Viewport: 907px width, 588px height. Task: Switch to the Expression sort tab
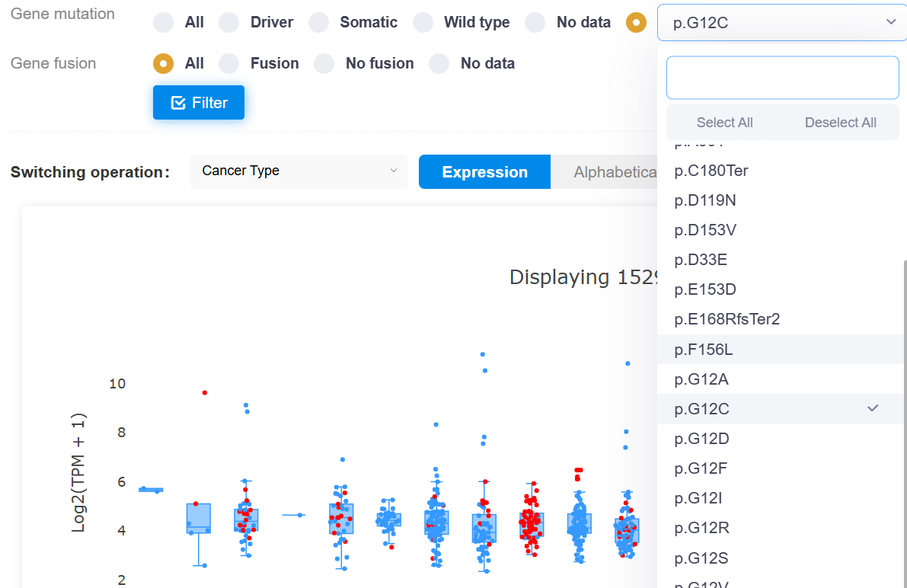tap(484, 172)
